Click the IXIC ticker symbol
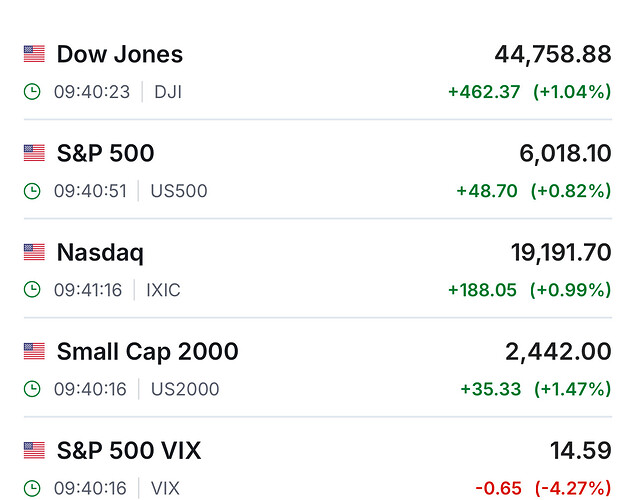The height and width of the screenshot is (500, 636). click(164, 290)
